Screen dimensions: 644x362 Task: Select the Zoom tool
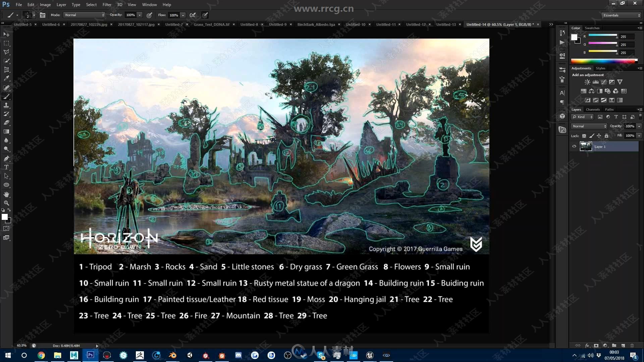(x=6, y=203)
